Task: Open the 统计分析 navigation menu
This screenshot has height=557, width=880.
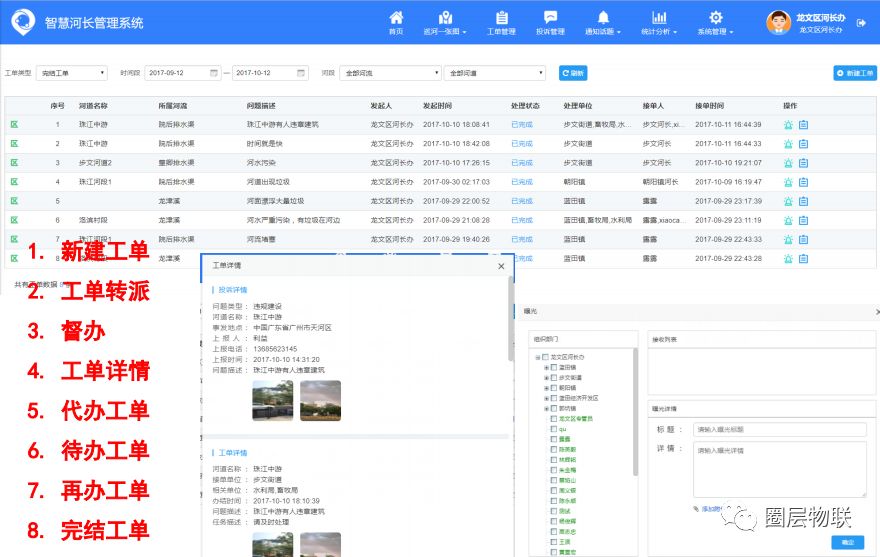Action: pos(659,22)
